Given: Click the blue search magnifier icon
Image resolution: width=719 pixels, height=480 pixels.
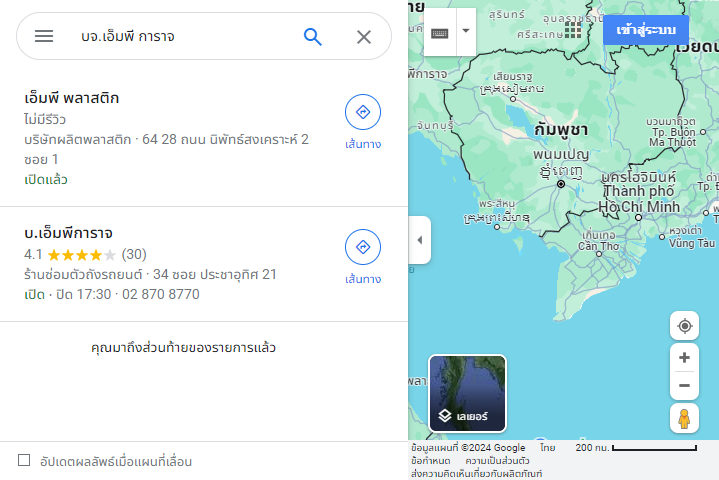Looking at the screenshot, I should 313,36.
